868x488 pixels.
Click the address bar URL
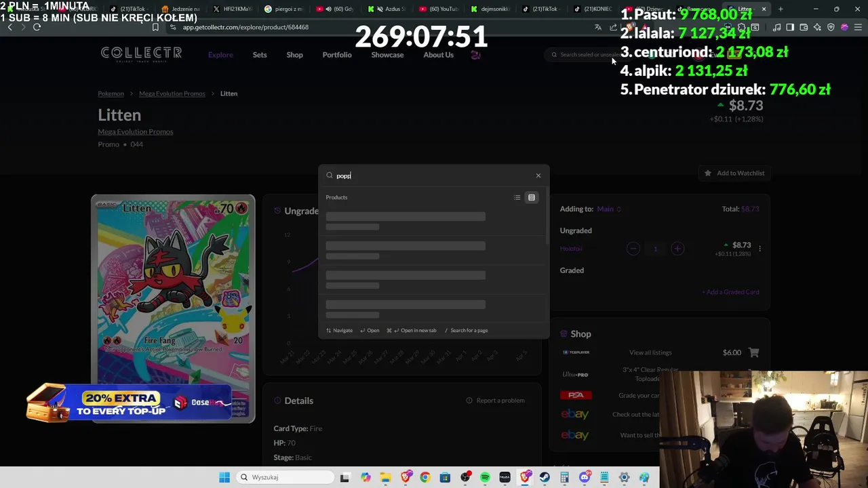pos(245,27)
